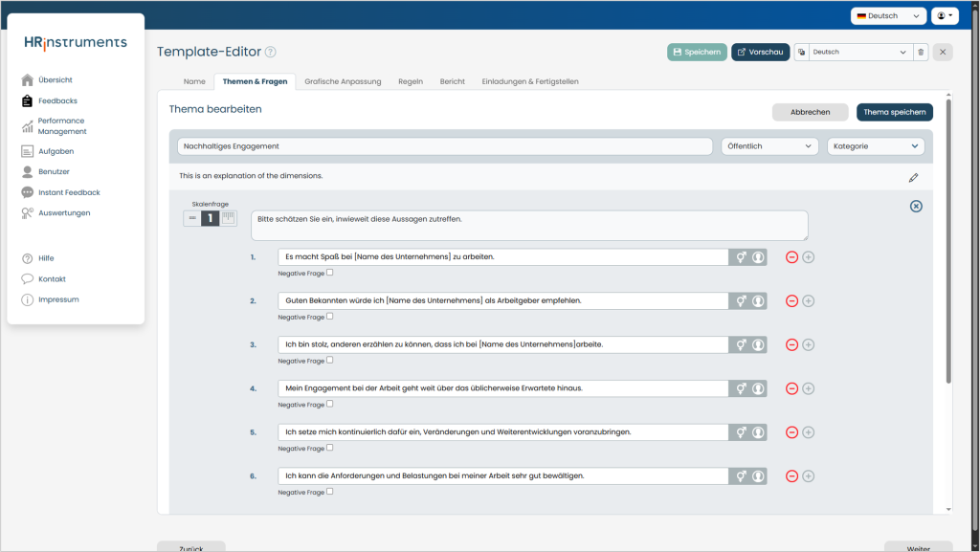Edit the dimension explanation with pencil
Viewport: 980px width, 552px height.
(913, 178)
